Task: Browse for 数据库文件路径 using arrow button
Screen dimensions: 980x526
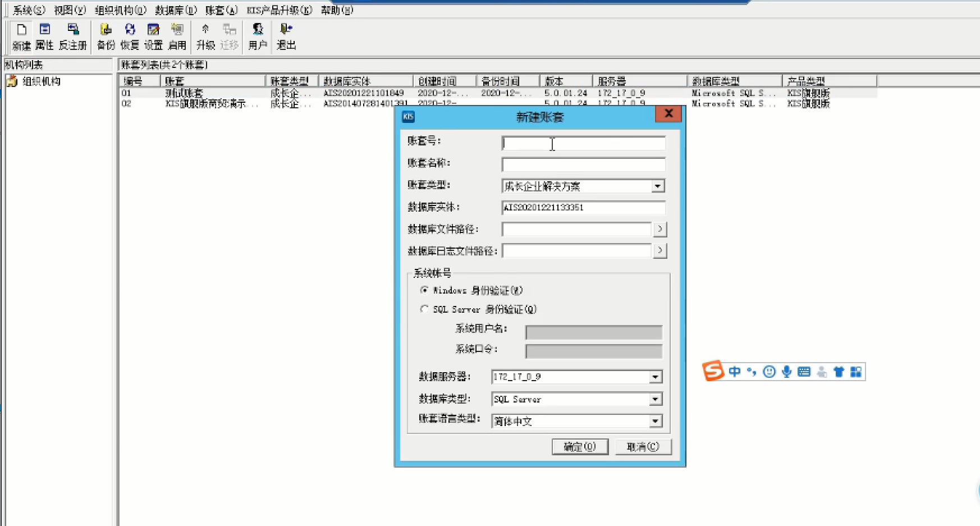Action: click(x=660, y=229)
